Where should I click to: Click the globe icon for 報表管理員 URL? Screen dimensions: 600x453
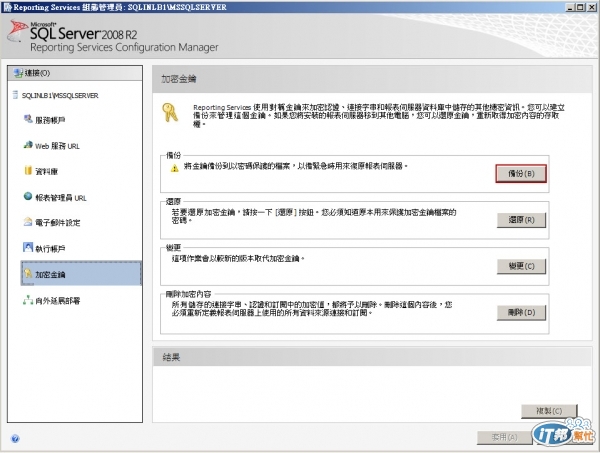coord(28,196)
